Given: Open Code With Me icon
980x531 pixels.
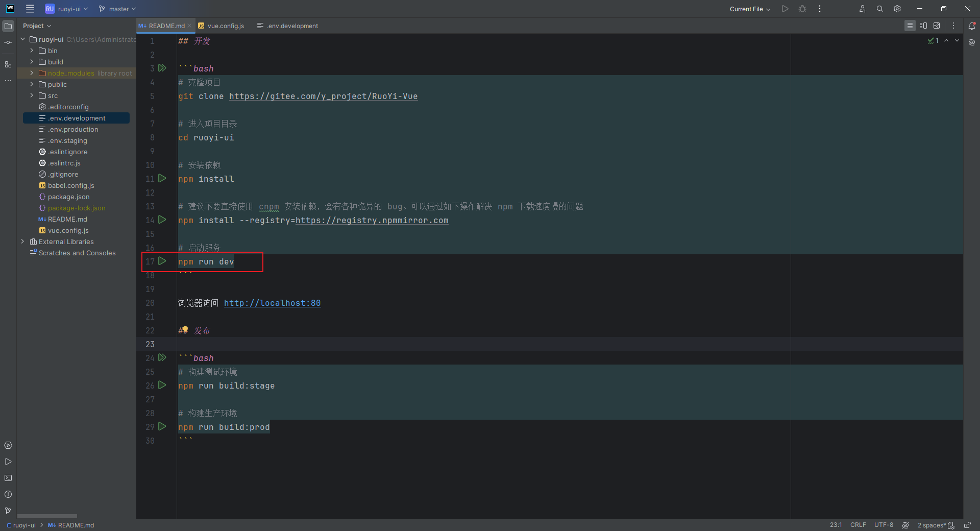Looking at the screenshot, I should pos(863,9).
